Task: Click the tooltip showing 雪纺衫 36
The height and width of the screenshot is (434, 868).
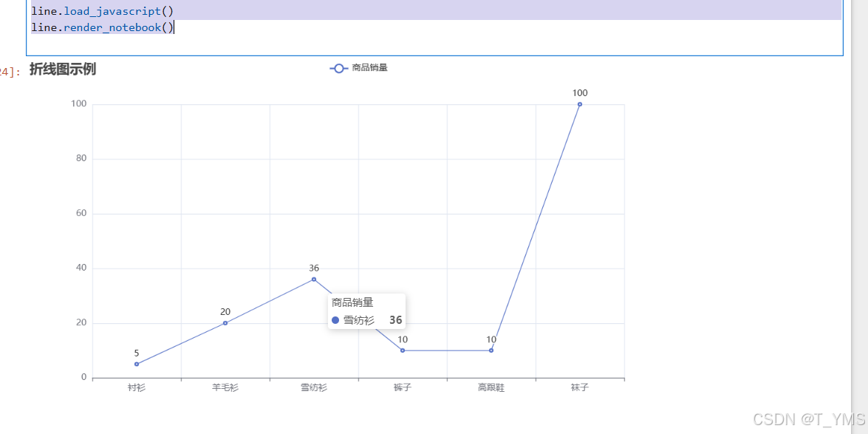Action: coord(366,311)
